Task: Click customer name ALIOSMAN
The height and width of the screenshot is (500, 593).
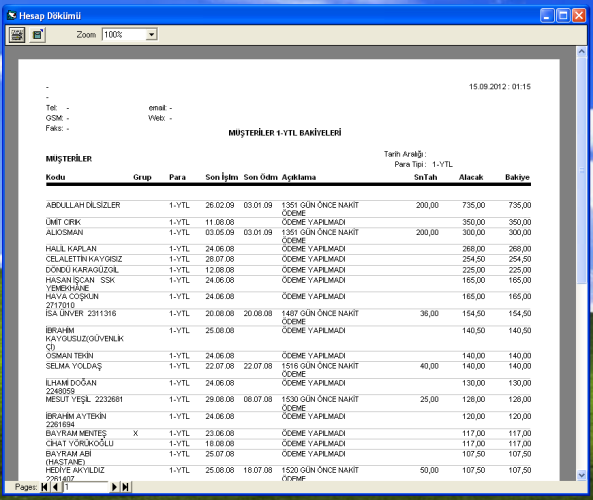Action: coord(64,232)
